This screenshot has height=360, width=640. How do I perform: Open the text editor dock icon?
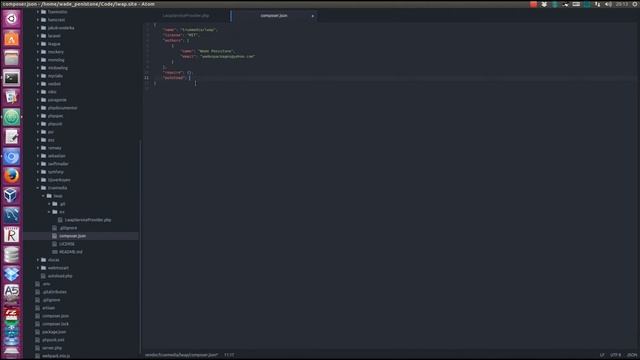pyautogui.click(x=11, y=137)
